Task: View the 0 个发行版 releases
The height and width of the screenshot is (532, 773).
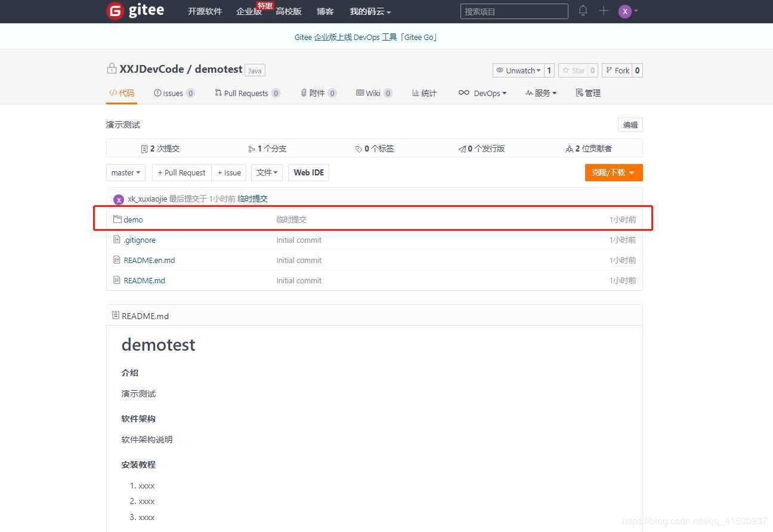Action: point(481,149)
